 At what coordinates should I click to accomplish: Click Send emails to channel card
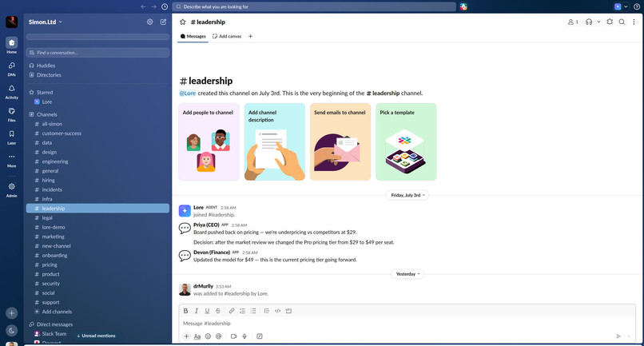(x=340, y=141)
